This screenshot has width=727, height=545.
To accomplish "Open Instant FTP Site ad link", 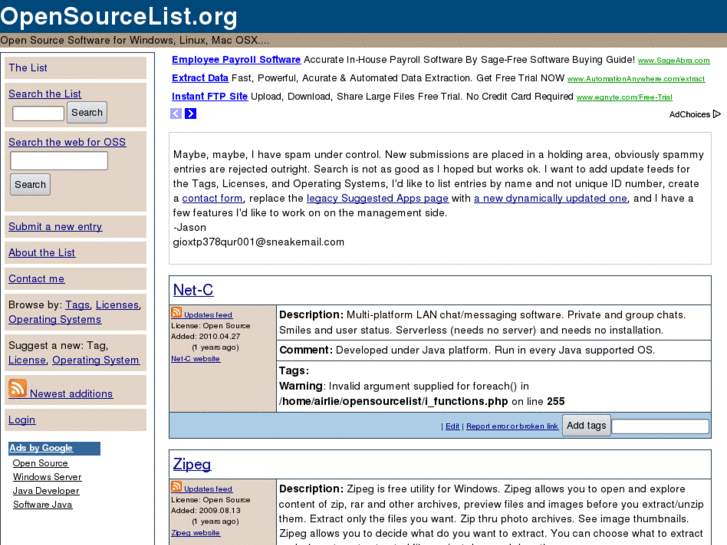I will point(210,96).
